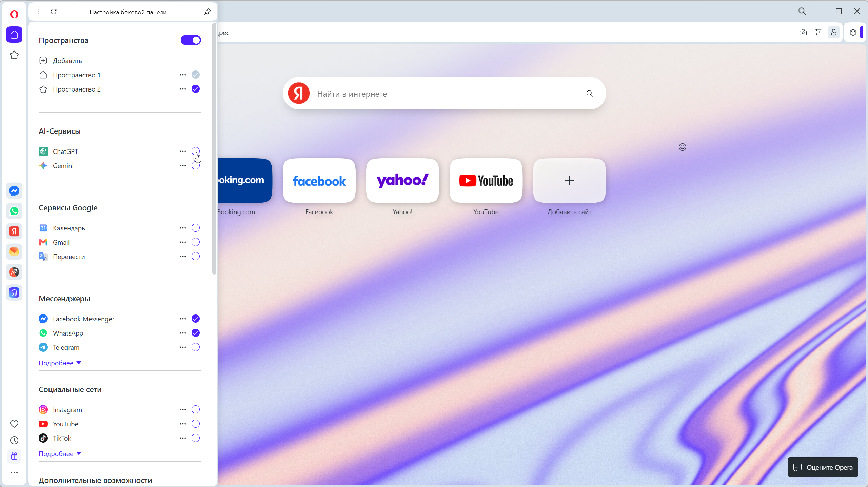The image size is (868, 487).
Task: Open the profile account icon
Action: (x=834, y=33)
